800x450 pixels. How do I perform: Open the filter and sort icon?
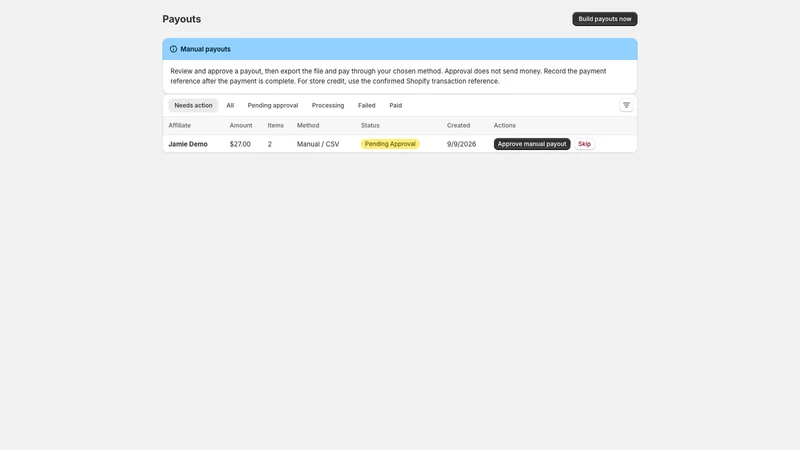[x=626, y=105]
